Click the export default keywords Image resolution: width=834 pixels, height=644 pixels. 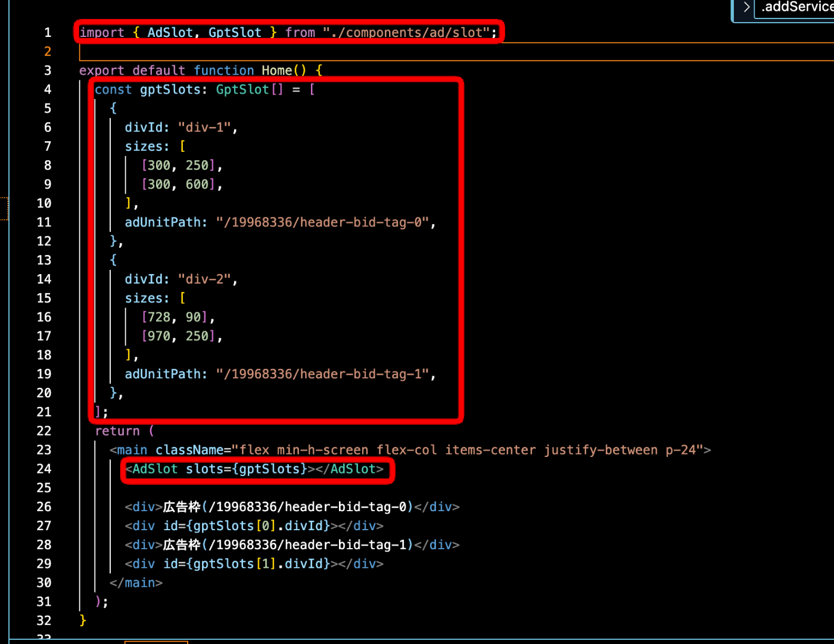point(132,70)
